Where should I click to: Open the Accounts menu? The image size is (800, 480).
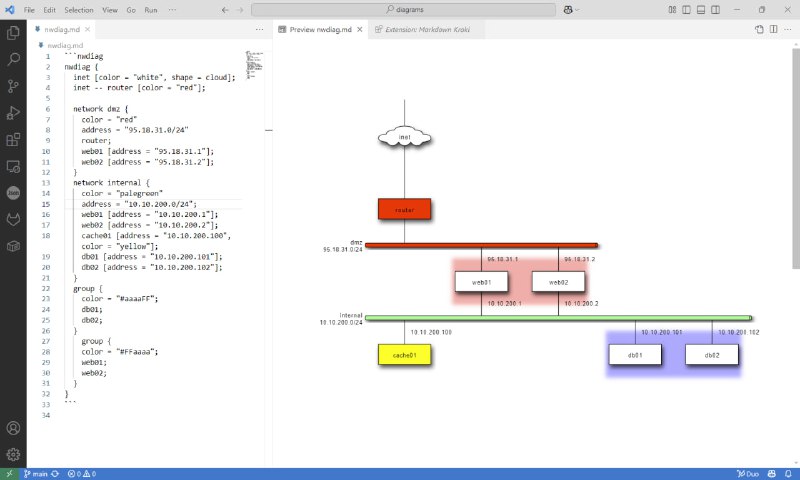click(x=13, y=427)
